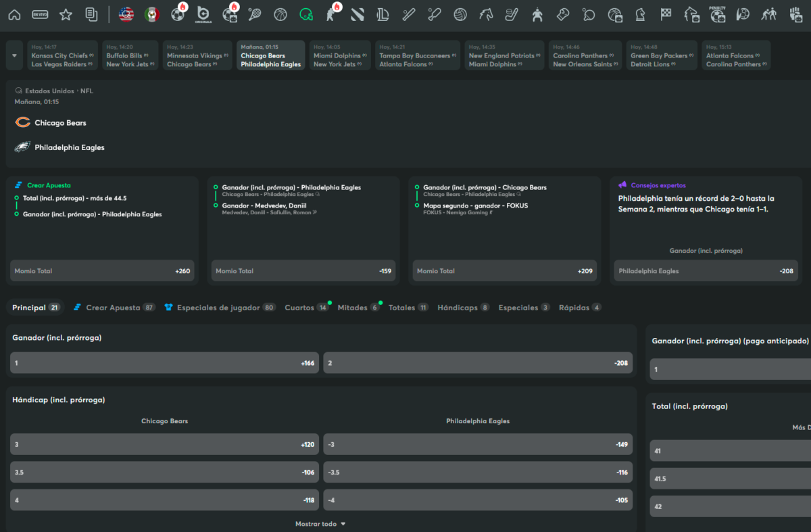Open the Originals logo icon

[x=203, y=14]
